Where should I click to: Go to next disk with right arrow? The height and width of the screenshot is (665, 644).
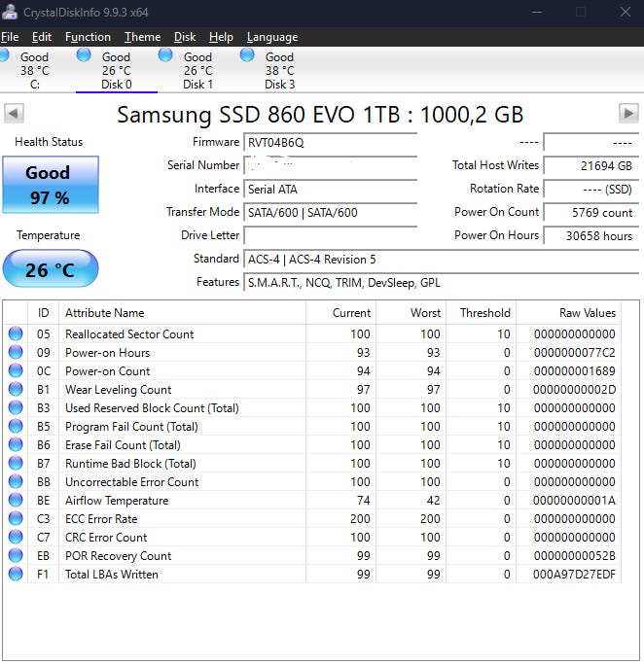[628, 113]
